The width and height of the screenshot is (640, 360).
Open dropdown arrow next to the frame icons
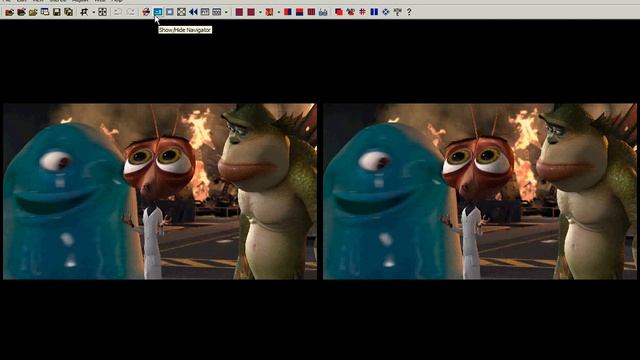[226, 12]
